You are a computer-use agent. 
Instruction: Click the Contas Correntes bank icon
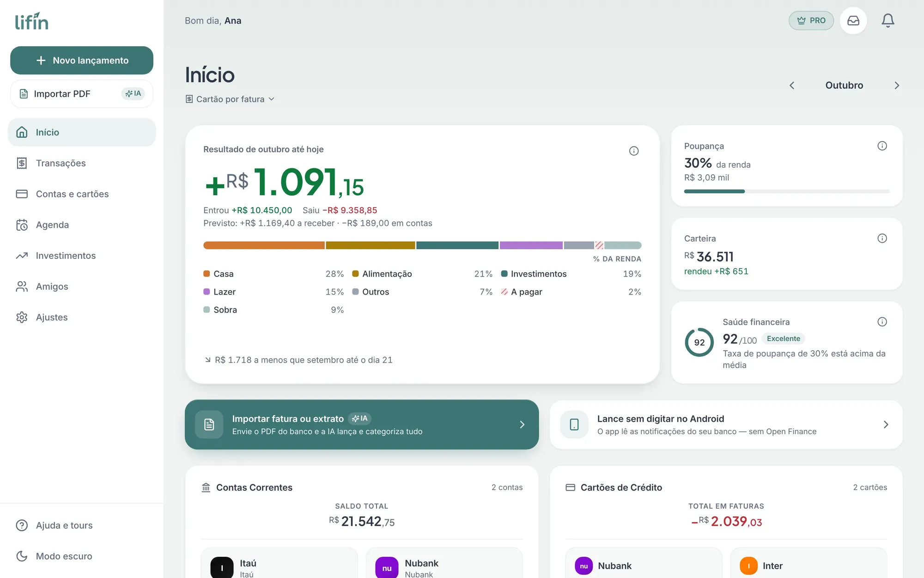pos(206,487)
